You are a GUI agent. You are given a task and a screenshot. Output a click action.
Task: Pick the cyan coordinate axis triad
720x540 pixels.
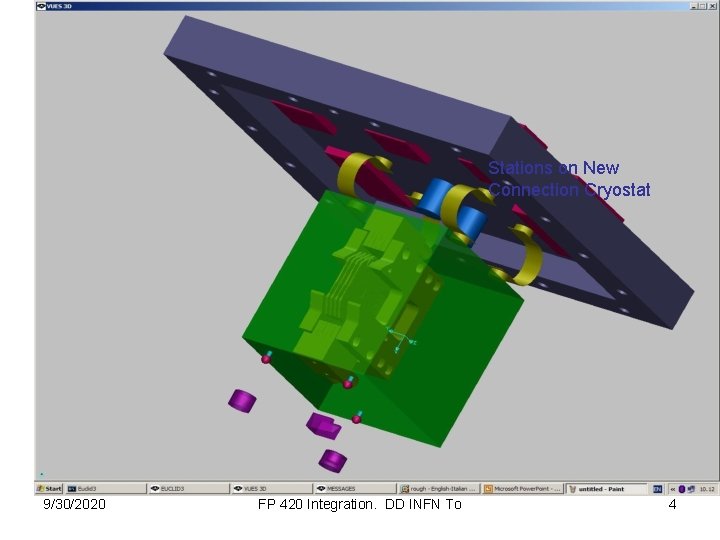[400, 341]
